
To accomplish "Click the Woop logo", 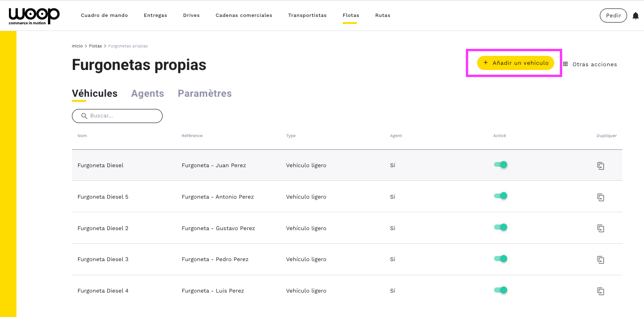I will (34, 15).
